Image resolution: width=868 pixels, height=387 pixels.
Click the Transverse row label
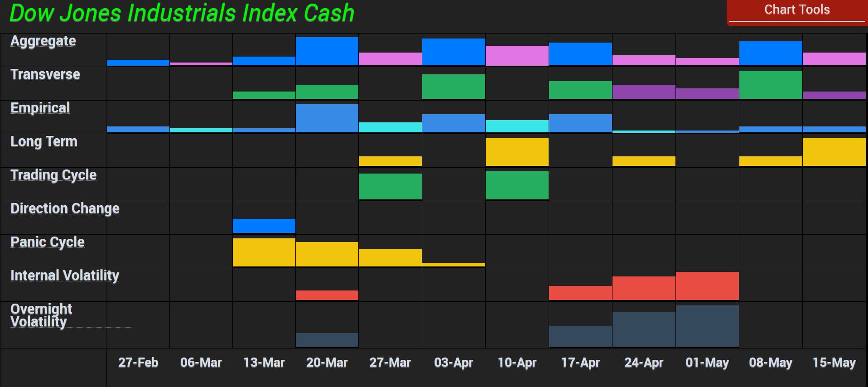45,74
